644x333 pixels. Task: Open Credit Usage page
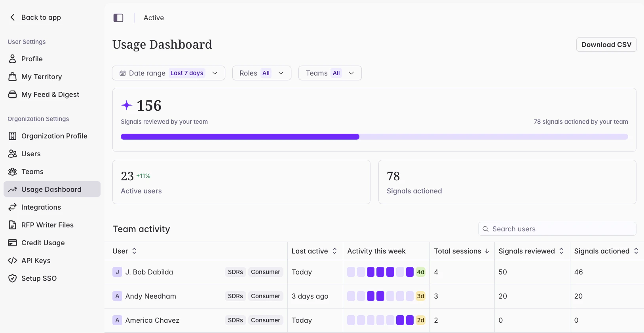point(52,242)
